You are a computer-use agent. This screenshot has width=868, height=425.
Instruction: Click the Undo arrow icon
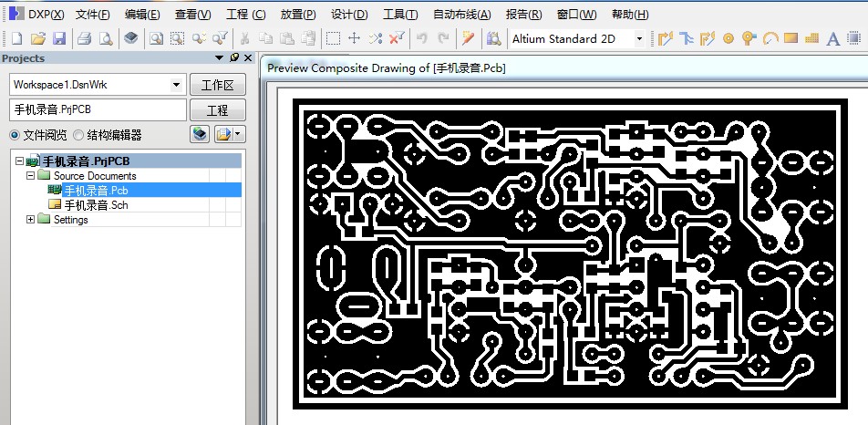pos(422,38)
